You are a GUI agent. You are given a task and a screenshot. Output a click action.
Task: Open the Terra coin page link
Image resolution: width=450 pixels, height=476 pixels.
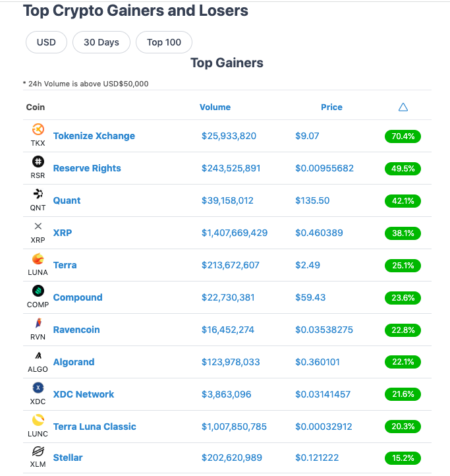[x=65, y=265]
